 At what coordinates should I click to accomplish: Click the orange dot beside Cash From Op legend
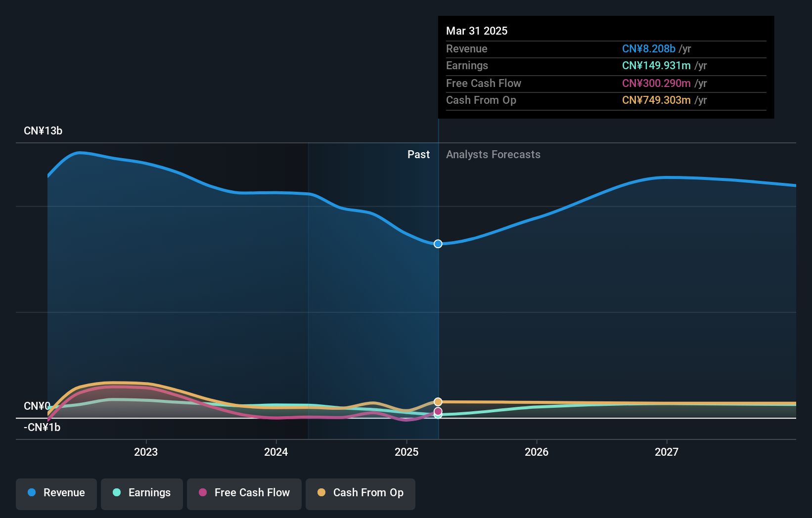click(x=321, y=492)
